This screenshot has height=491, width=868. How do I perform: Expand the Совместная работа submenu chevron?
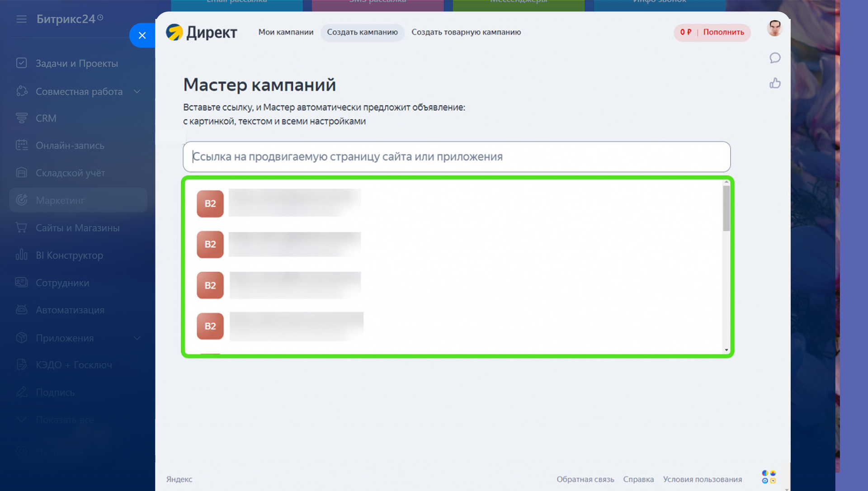(x=137, y=91)
